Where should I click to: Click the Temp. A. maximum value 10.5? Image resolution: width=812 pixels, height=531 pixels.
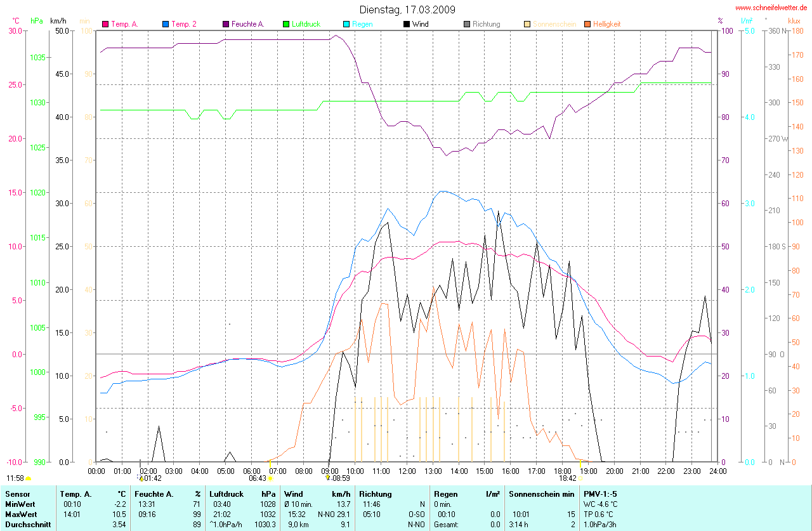click(119, 514)
